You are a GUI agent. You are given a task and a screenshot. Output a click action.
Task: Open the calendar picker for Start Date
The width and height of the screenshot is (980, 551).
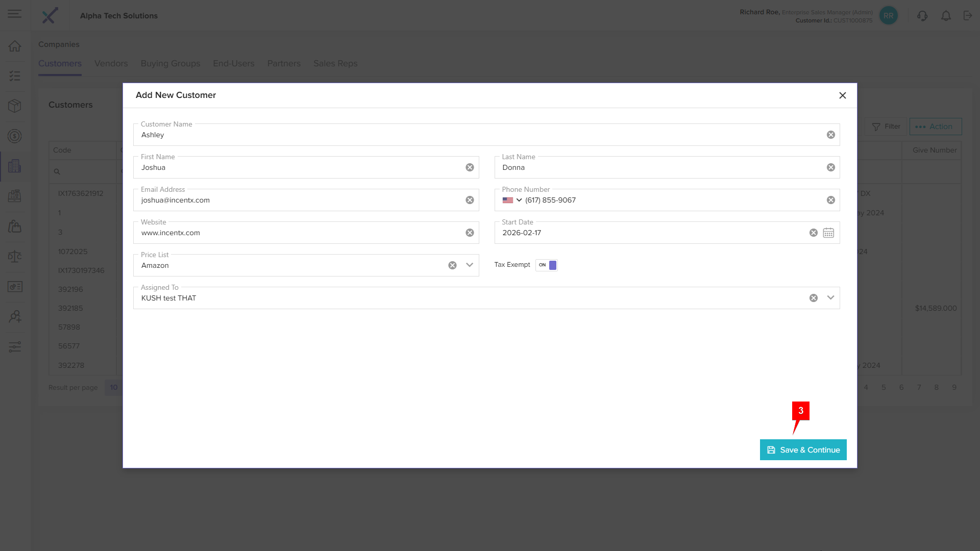(828, 233)
